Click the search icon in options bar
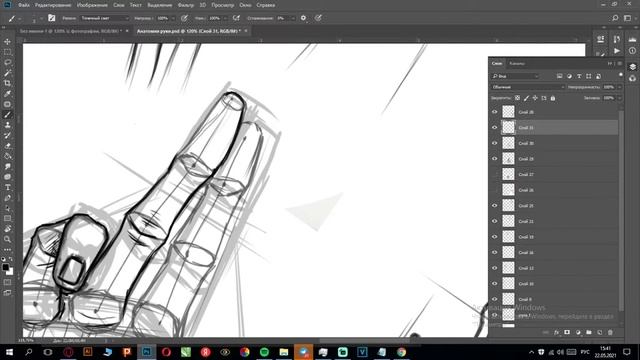Viewport: 640px width, 360px height. click(x=615, y=18)
